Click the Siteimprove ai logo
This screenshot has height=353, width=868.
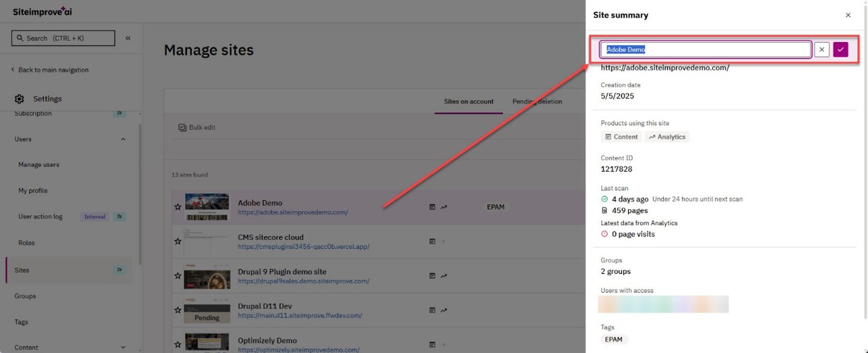click(42, 12)
